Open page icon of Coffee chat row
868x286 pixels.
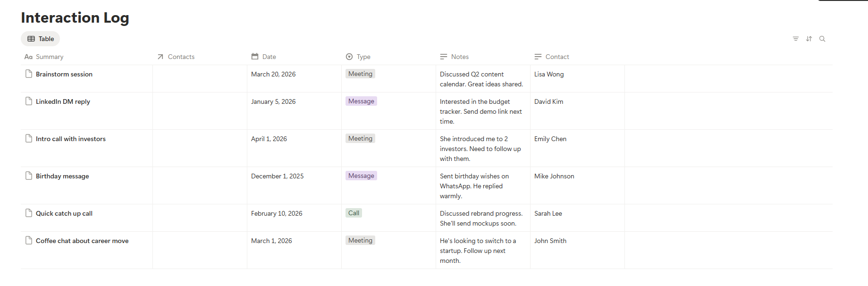click(x=29, y=240)
